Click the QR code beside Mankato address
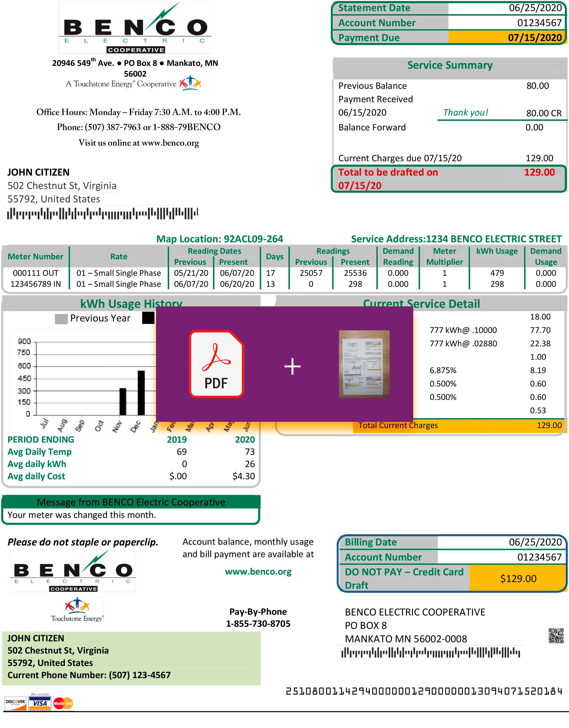569x728 pixels. click(x=556, y=635)
